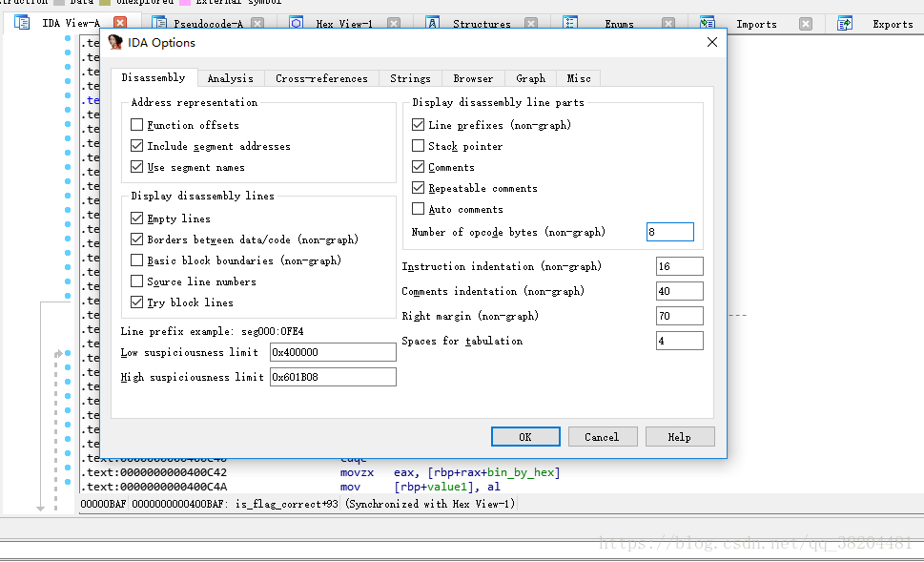Image resolution: width=924 pixels, height=562 pixels.
Task: Select the Browser options tab
Action: tap(473, 78)
